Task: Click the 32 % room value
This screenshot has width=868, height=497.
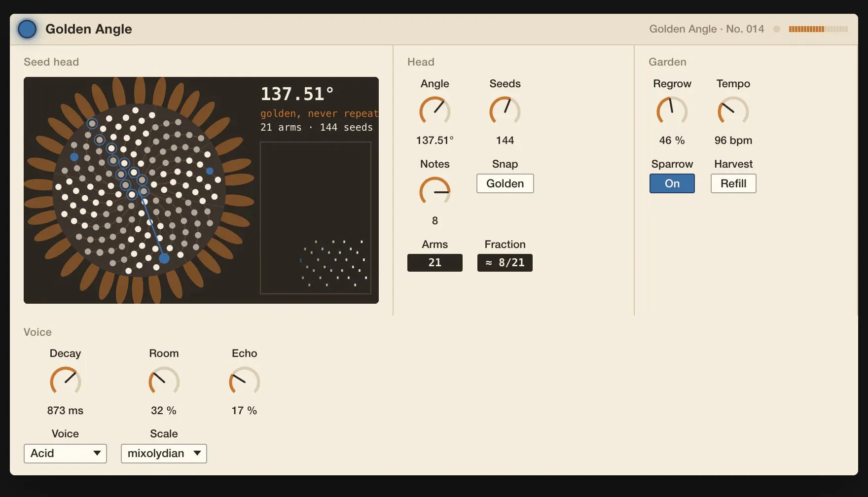Action: [x=164, y=411]
